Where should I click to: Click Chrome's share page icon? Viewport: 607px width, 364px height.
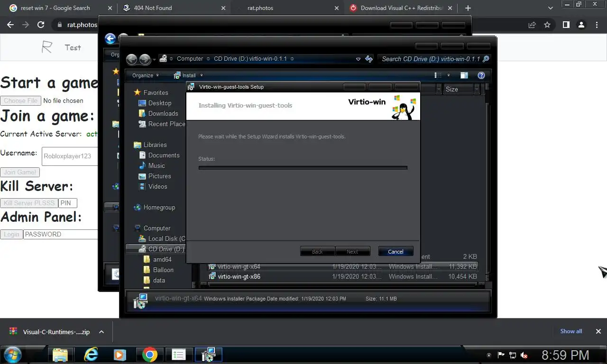pyautogui.click(x=532, y=25)
